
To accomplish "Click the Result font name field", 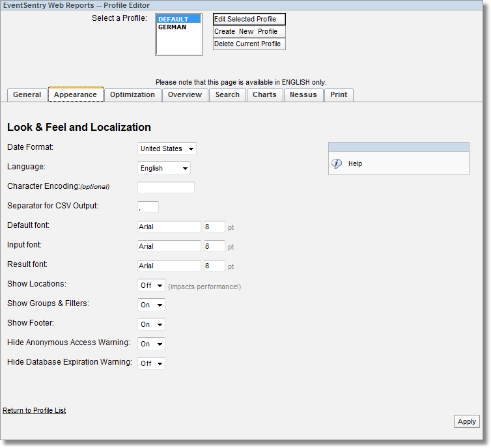I will (x=169, y=266).
